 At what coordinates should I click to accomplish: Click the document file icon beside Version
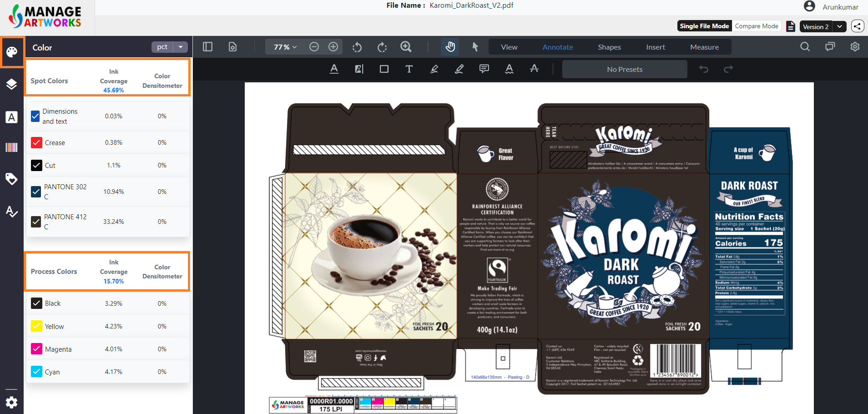pyautogui.click(x=791, y=26)
